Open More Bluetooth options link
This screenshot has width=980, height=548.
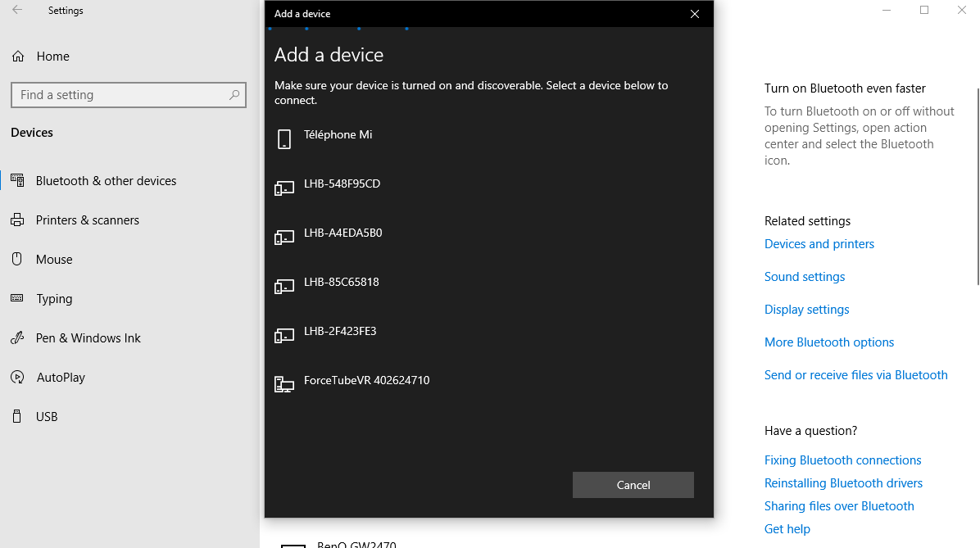(x=828, y=342)
